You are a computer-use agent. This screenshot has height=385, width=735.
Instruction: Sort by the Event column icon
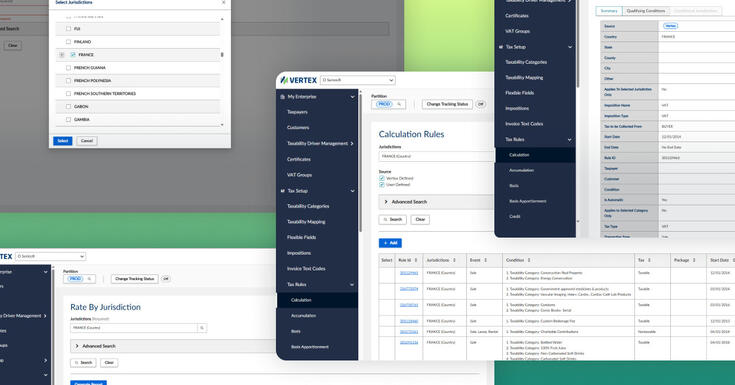485,260
